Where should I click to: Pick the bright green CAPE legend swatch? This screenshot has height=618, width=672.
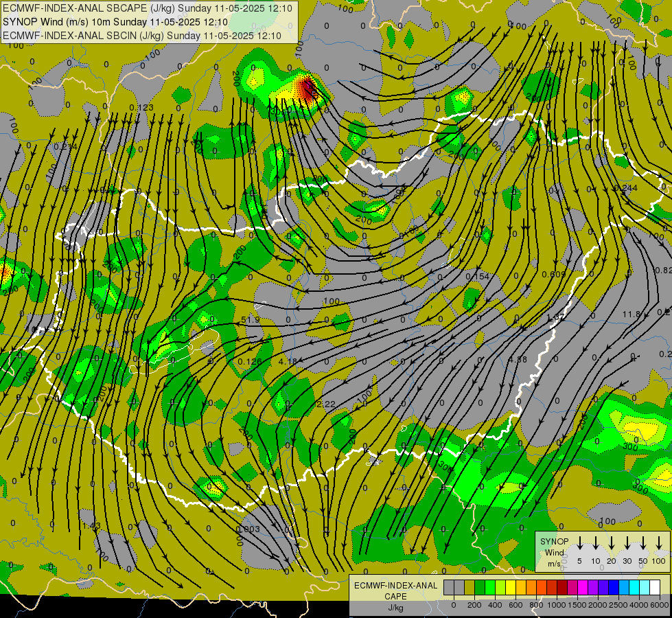pos(490,587)
